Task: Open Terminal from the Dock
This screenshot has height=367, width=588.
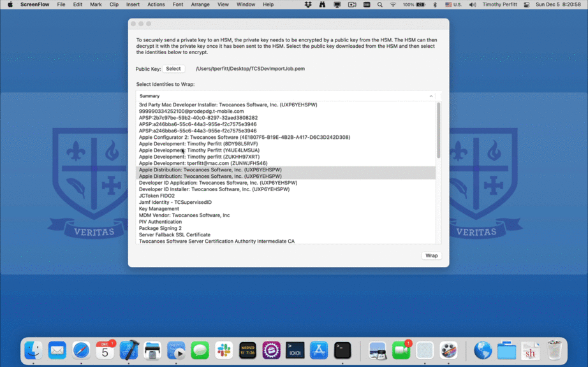Action: (x=342, y=350)
